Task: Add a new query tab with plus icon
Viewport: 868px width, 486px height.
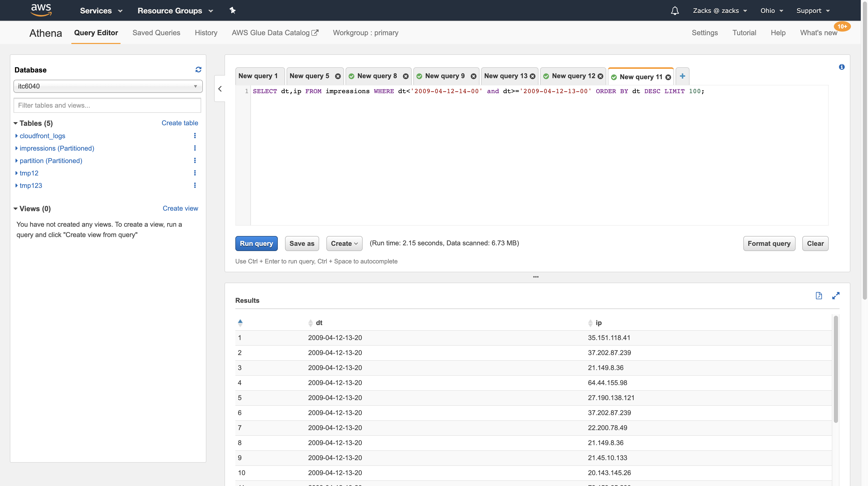Action: (x=682, y=76)
